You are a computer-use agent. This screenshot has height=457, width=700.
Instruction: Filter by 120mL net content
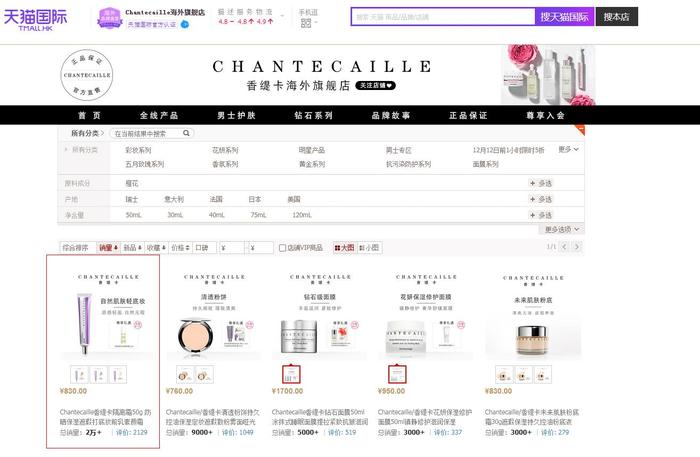pyautogui.click(x=302, y=215)
